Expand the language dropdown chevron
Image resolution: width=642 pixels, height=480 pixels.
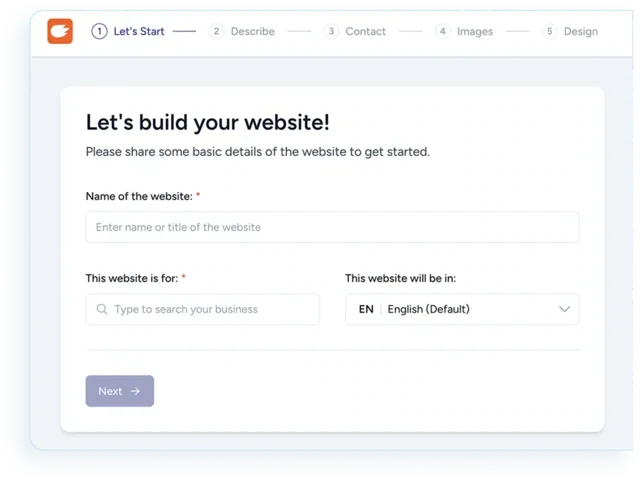tap(565, 309)
